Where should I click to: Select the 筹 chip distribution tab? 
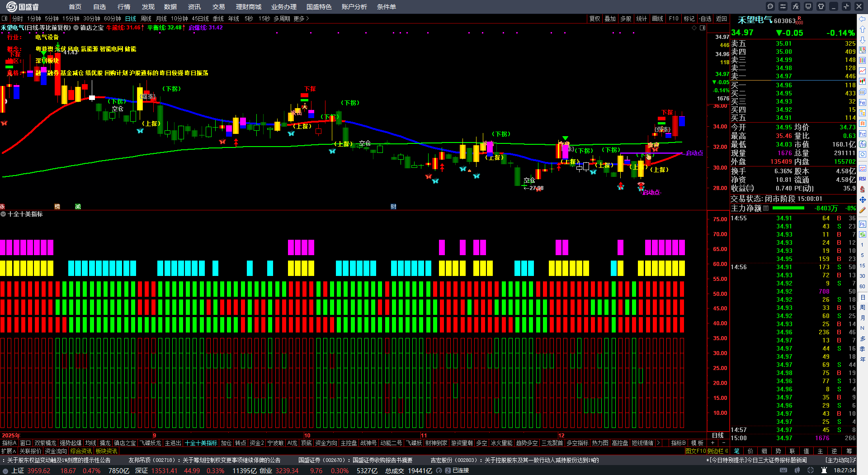[849, 451]
